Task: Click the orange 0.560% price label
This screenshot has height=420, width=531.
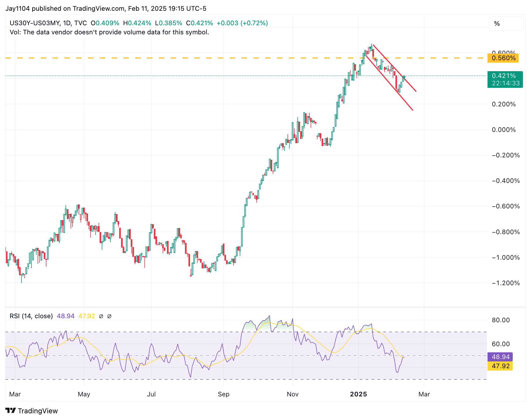Action: [503, 58]
